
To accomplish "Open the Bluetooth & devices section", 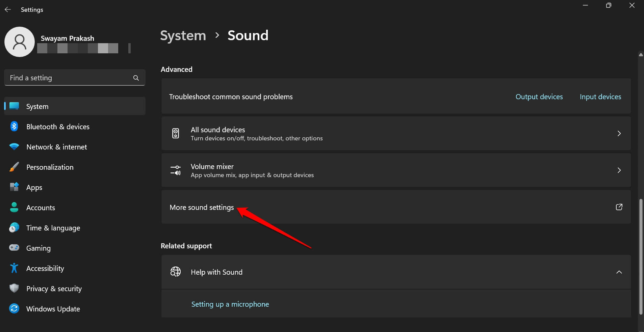I will [14, 126].
